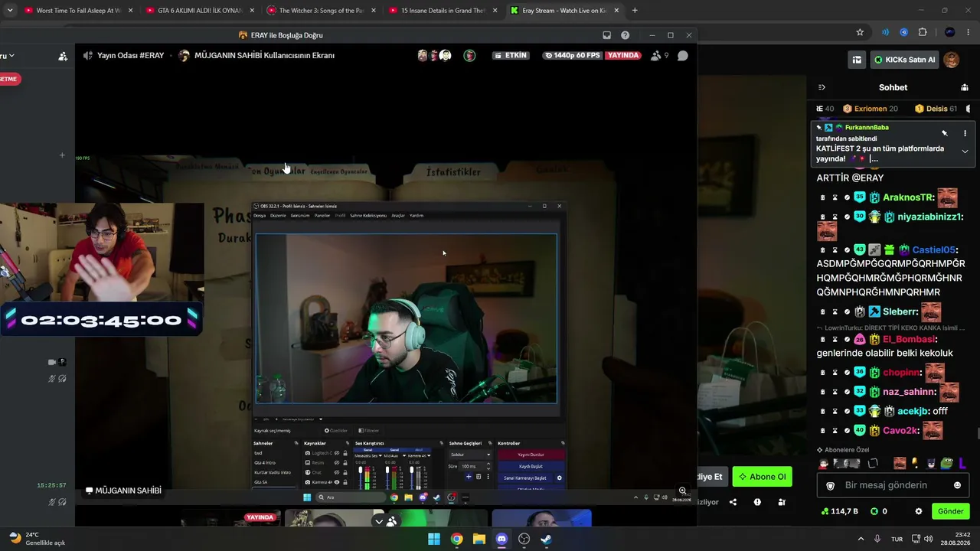This screenshot has height=551, width=980.
Task: Collapse the Sohbet chat panel
Action: coord(822,87)
